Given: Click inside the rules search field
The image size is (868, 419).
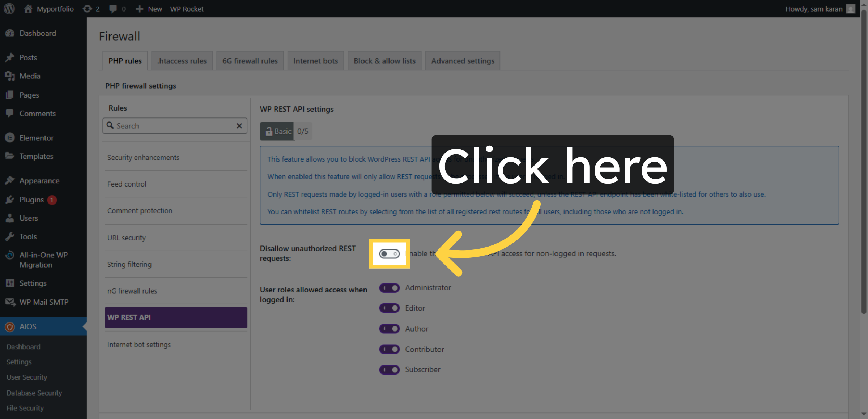Looking at the screenshot, I should tap(170, 126).
